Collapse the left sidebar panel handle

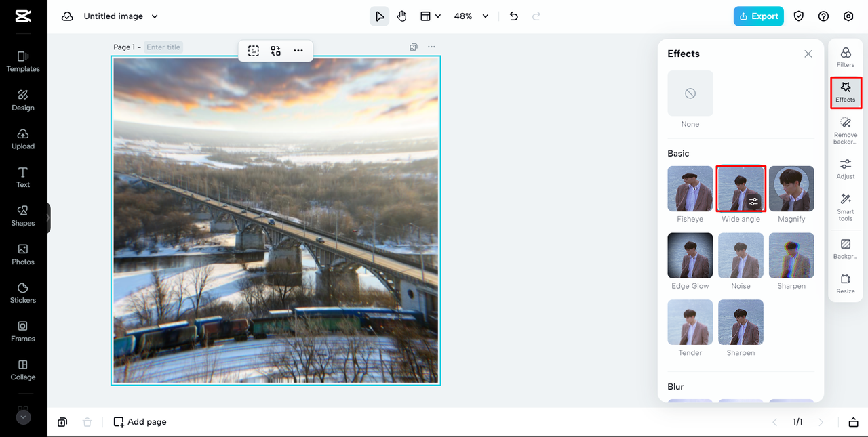(48, 218)
